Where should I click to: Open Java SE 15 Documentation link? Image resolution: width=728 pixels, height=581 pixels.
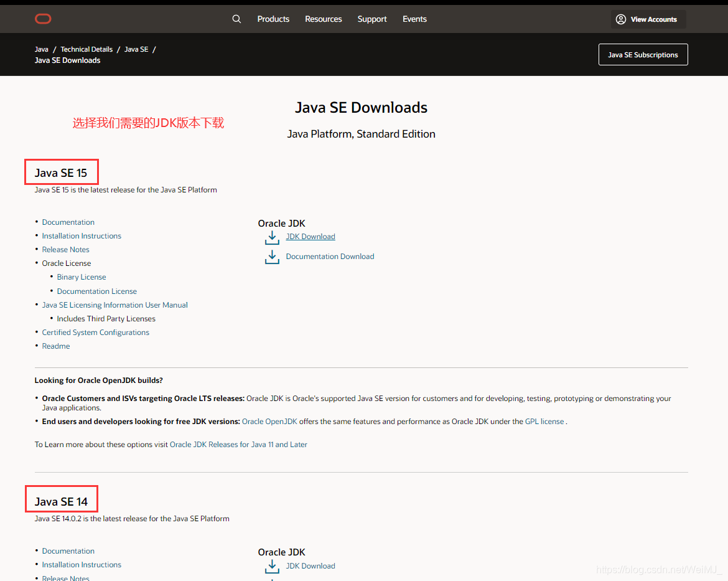click(x=68, y=222)
